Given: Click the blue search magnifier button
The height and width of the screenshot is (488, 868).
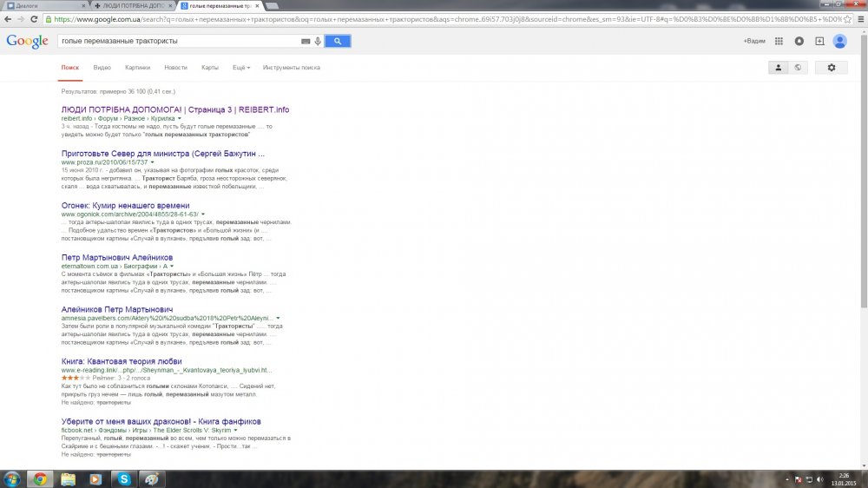Looking at the screenshot, I should tap(338, 41).
